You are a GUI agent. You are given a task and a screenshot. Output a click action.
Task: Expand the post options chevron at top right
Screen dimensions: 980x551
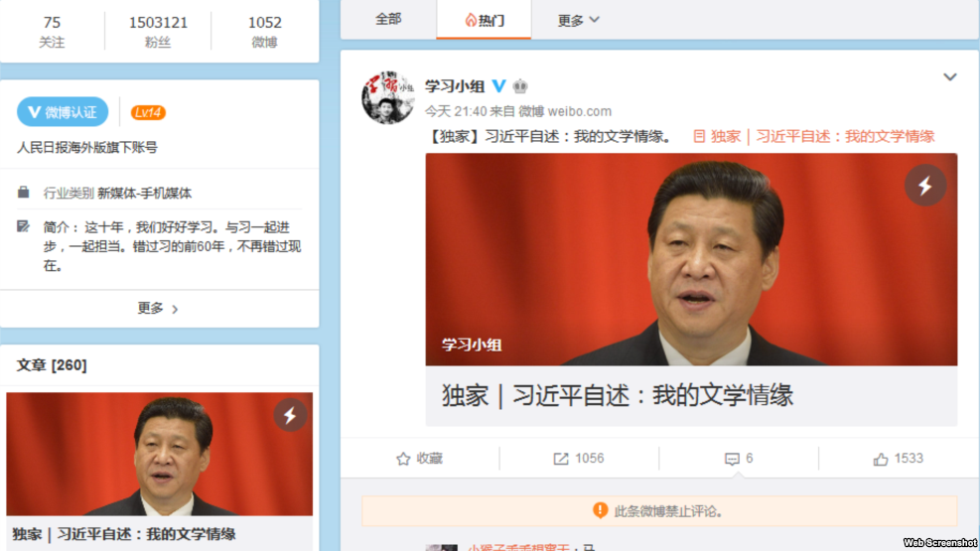[950, 76]
